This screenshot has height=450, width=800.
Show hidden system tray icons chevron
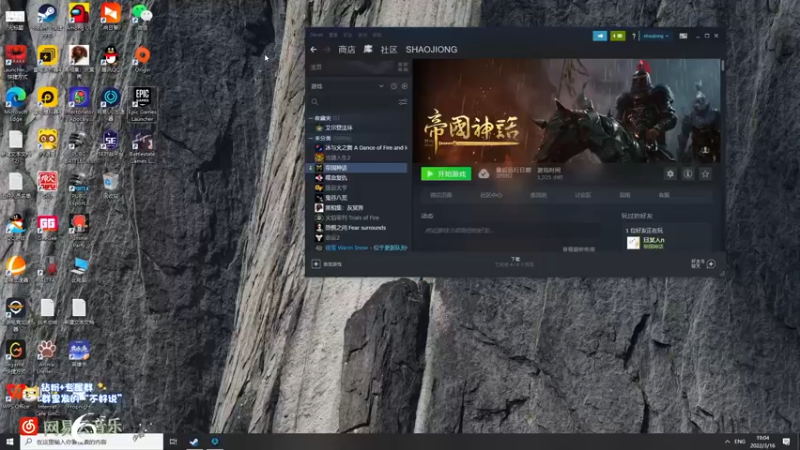(727, 441)
